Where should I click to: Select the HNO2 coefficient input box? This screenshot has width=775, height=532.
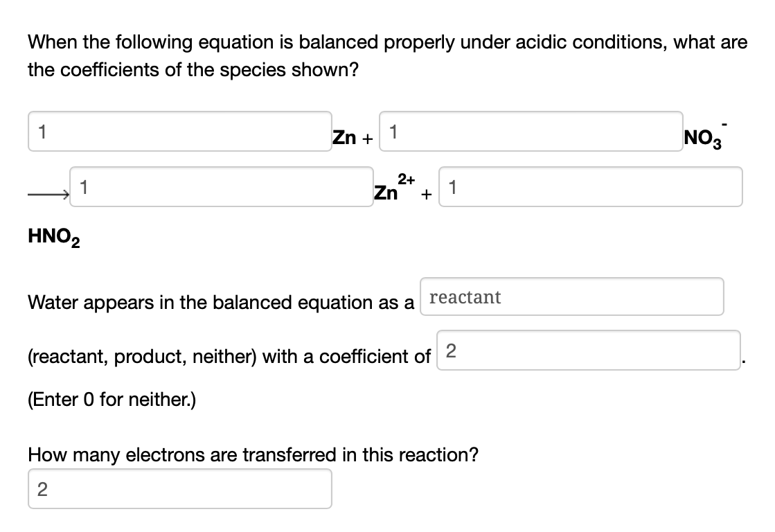coord(589,187)
